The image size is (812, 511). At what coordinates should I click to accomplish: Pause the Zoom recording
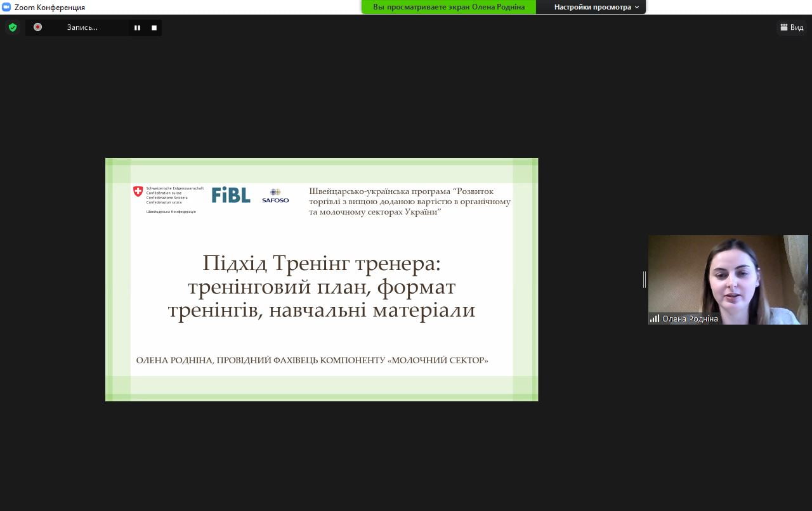(137, 28)
